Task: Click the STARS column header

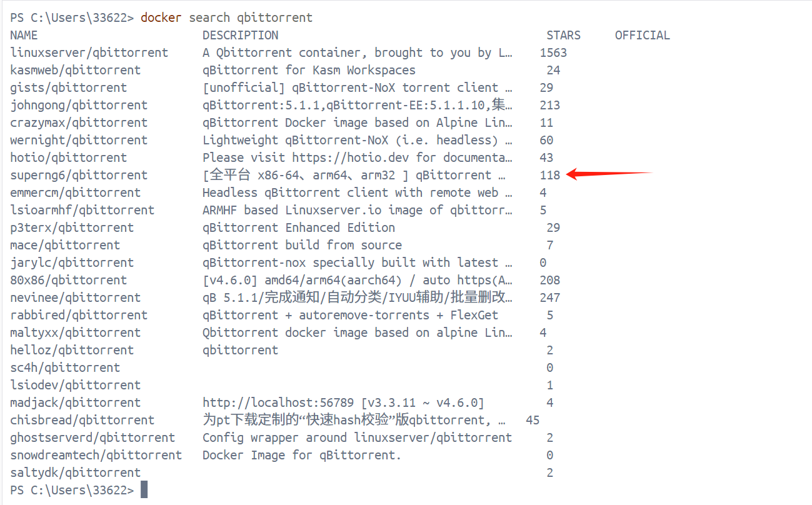Action: tap(563, 36)
